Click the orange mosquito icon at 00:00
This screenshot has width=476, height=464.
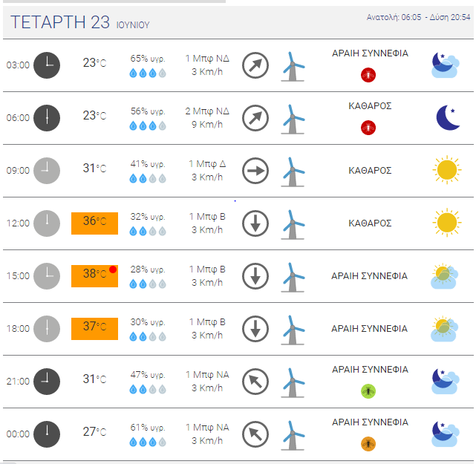click(368, 444)
